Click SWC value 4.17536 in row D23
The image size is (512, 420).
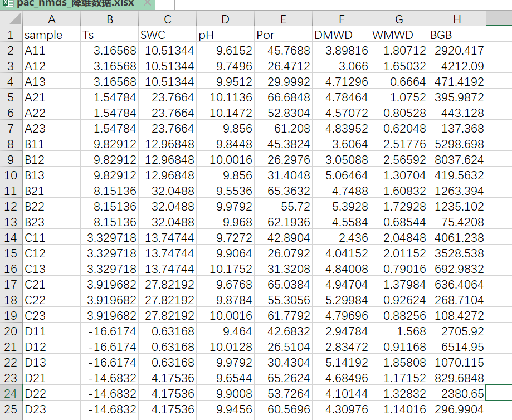[168, 409]
